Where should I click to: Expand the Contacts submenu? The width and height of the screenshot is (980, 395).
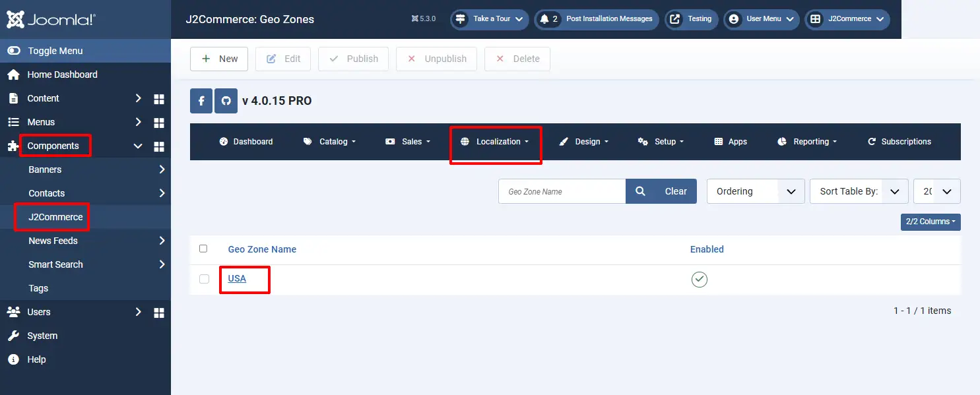[162, 193]
